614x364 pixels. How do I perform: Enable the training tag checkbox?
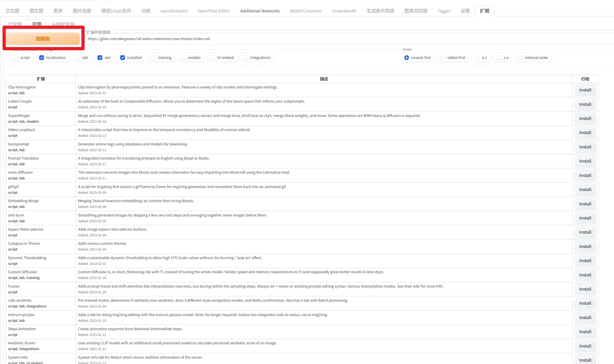pos(154,58)
